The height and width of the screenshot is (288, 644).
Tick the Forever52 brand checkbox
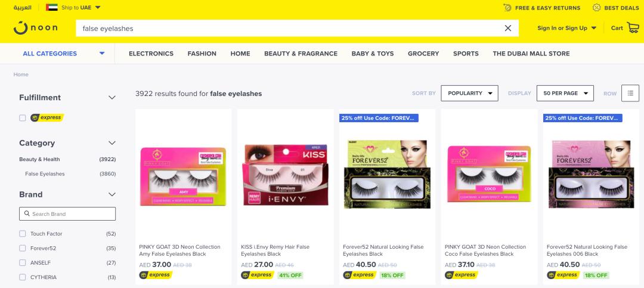click(23, 248)
